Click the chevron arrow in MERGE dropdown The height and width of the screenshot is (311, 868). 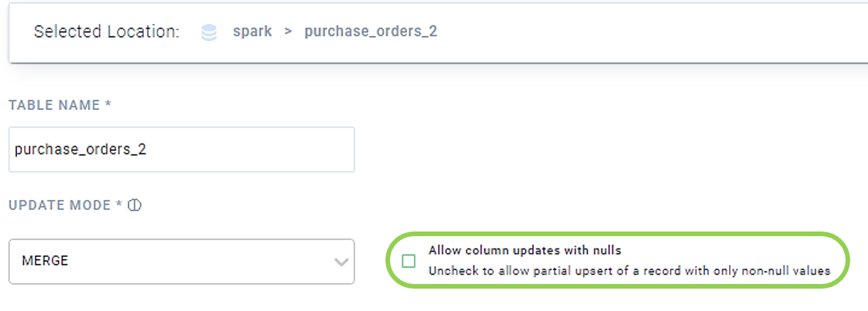tap(341, 262)
